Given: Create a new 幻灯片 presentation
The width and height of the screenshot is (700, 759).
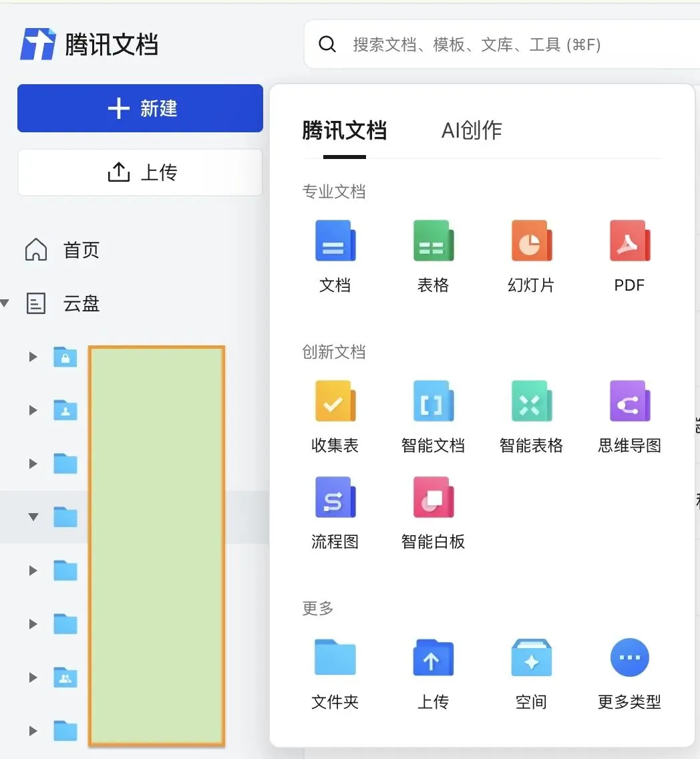Looking at the screenshot, I should click(531, 257).
